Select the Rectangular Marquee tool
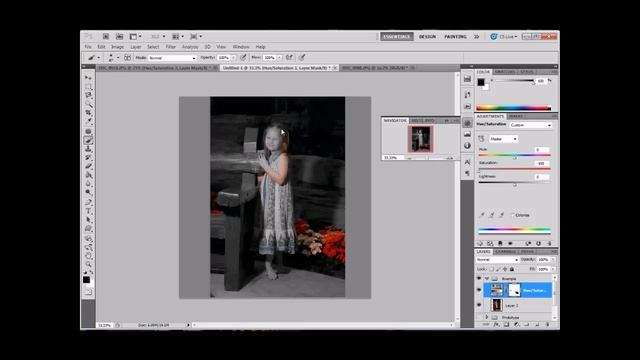The height and width of the screenshot is (360, 640). coord(88,87)
